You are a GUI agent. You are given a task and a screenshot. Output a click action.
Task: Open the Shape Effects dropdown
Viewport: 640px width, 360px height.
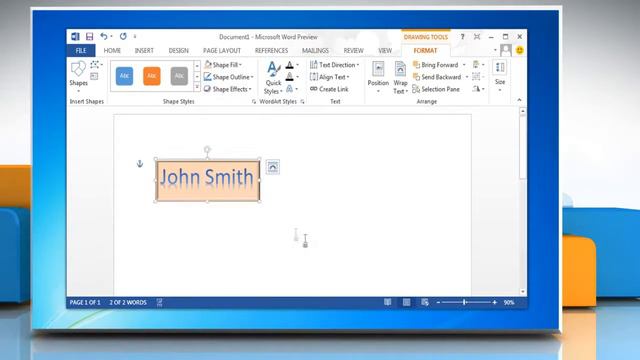pos(227,89)
